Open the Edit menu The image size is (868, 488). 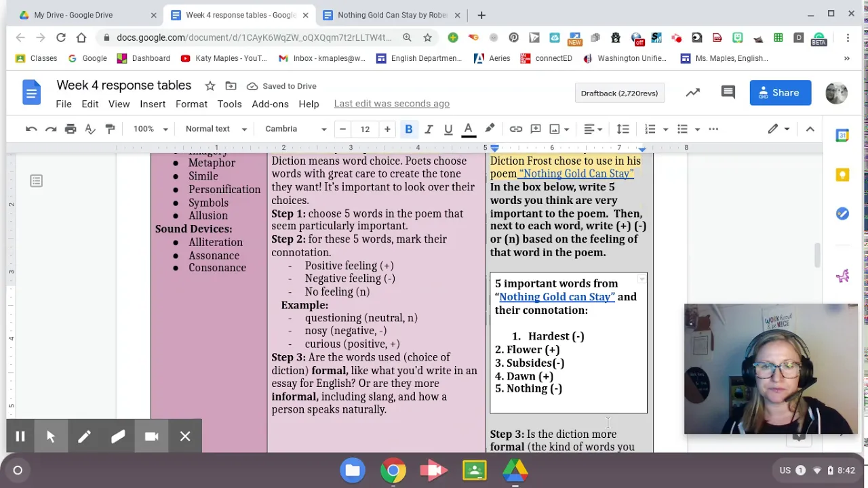pyautogui.click(x=90, y=104)
